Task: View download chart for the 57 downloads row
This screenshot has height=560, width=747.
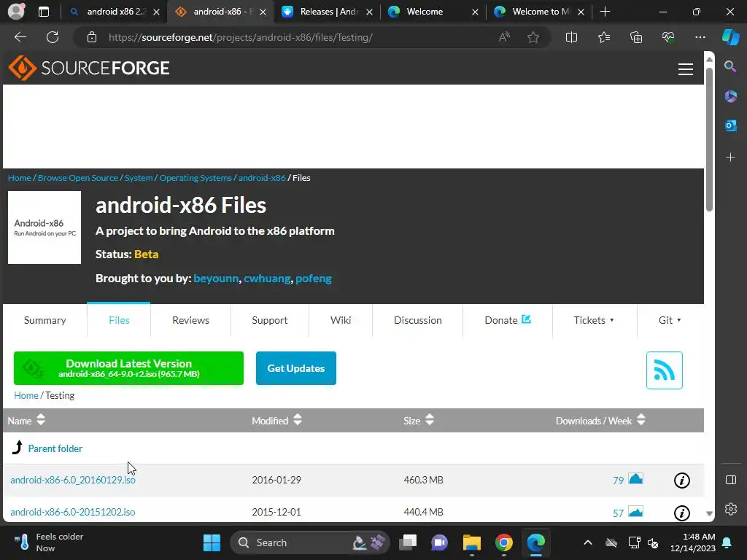Action: click(x=635, y=511)
